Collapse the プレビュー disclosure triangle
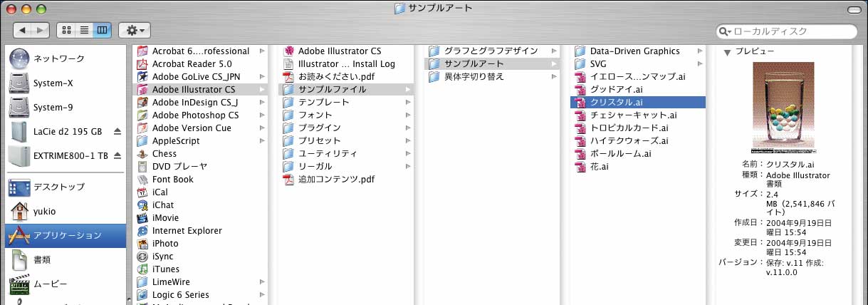This screenshot has width=868, height=305. 727,52
